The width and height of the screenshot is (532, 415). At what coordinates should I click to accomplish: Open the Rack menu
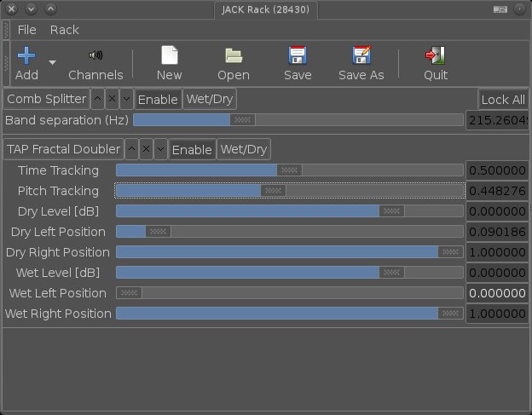click(65, 30)
